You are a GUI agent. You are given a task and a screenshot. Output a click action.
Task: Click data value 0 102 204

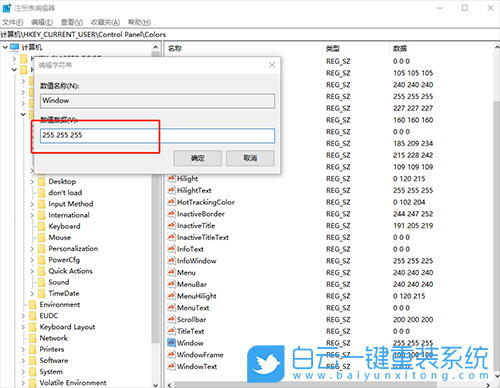tap(409, 202)
